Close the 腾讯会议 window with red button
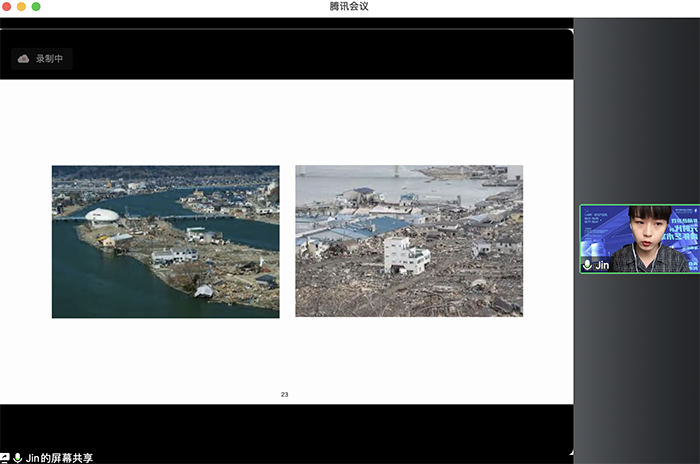This screenshot has height=464, width=700. tap(6, 7)
